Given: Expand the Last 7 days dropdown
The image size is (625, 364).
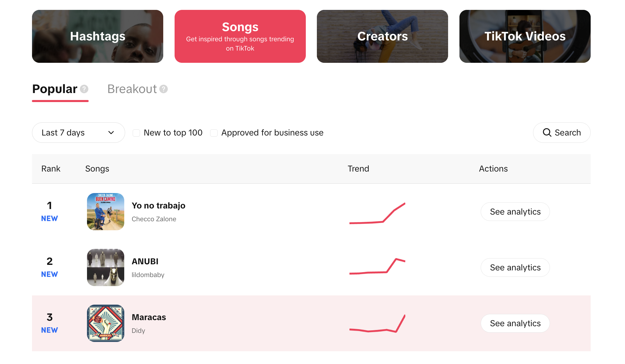Looking at the screenshot, I should tap(78, 133).
